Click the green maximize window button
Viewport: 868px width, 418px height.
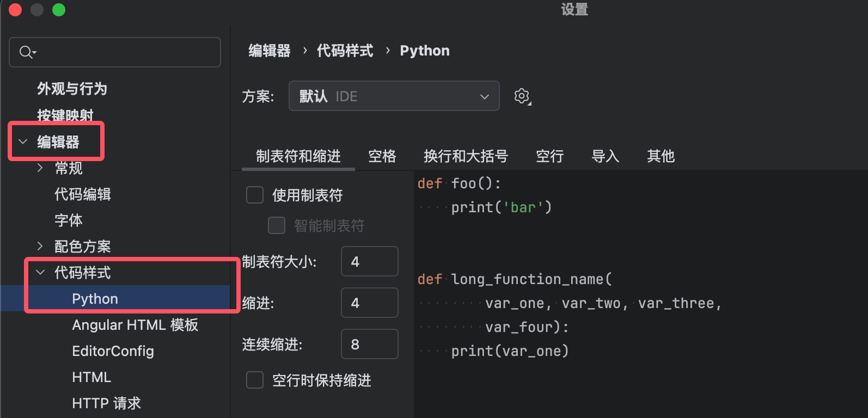(x=59, y=10)
